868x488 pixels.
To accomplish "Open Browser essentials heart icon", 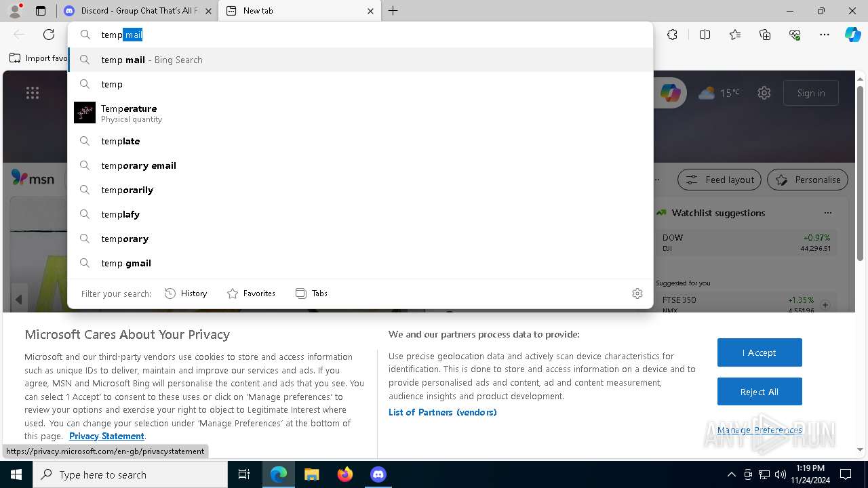I will coord(795,35).
